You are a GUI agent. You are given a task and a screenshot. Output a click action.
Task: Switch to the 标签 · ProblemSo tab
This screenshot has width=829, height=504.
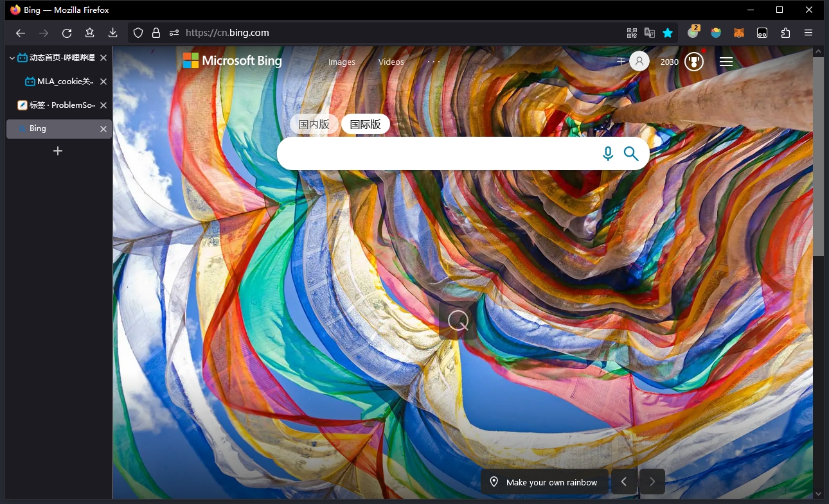tap(62, 105)
